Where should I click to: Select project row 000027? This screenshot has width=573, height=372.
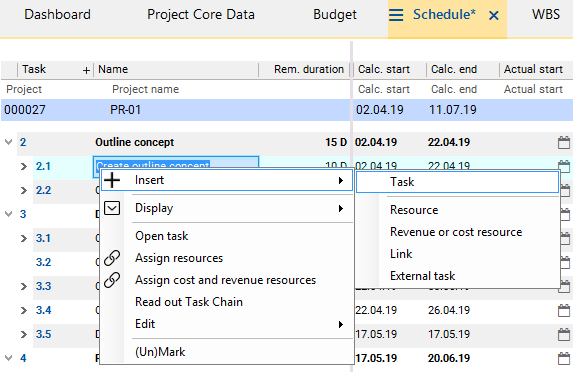pos(286,110)
